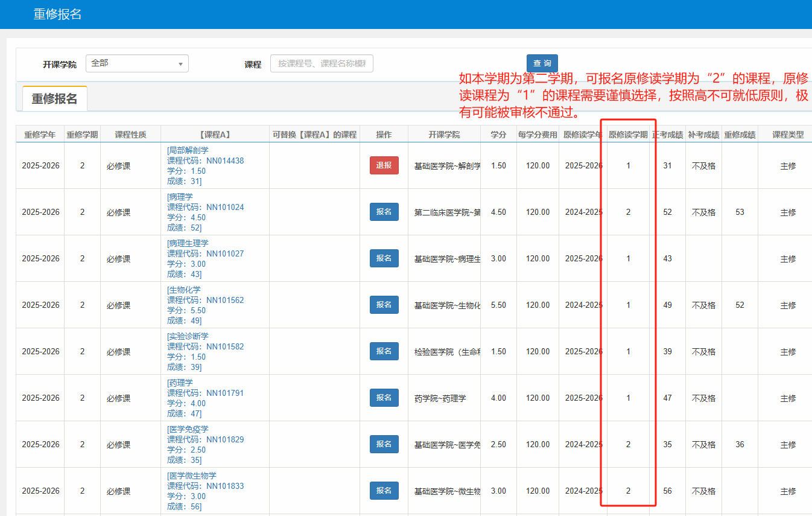This screenshot has height=516, width=812.
Task: Click 退报 for 局部解剖学
Action: pyautogui.click(x=384, y=165)
